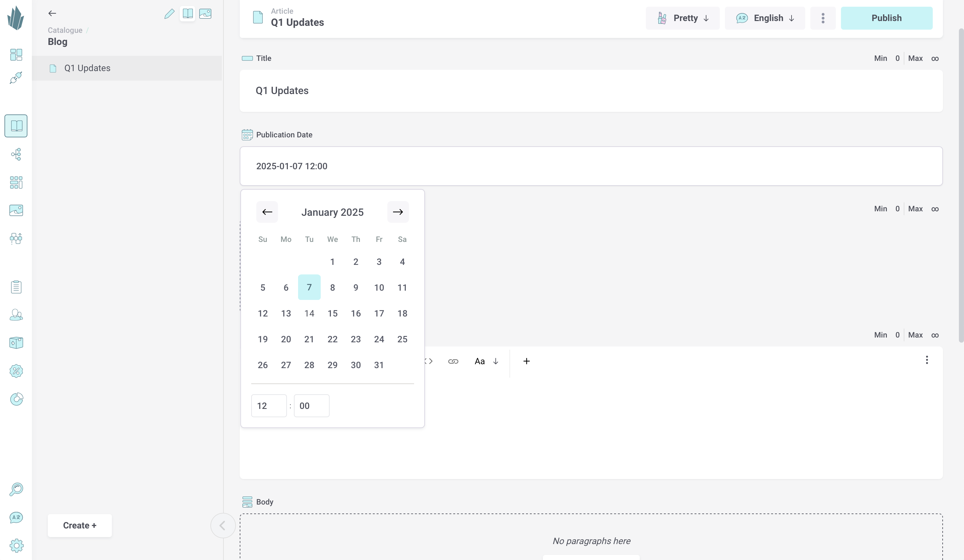Image resolution: width=964 pixels, height=560 pixels.
Task: Click the pencil edit icon in catalogue panel
Action: click(170, 14)
